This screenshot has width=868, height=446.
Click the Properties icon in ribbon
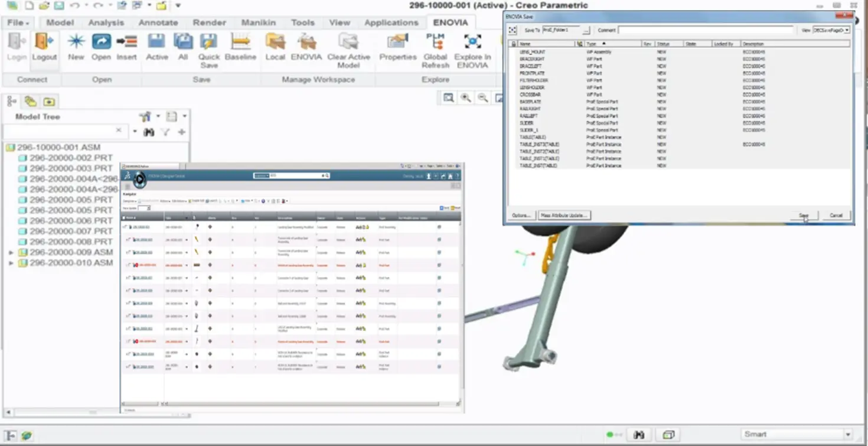398,47
